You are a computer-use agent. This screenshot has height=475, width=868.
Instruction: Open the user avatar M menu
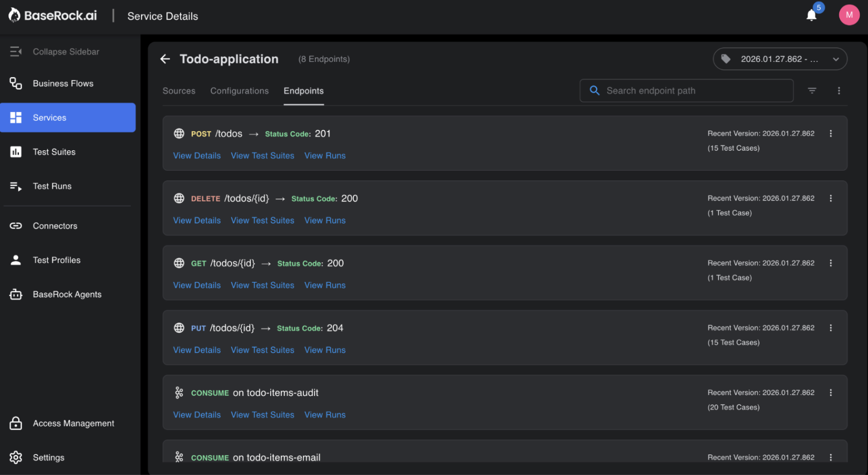click(848, 15)
